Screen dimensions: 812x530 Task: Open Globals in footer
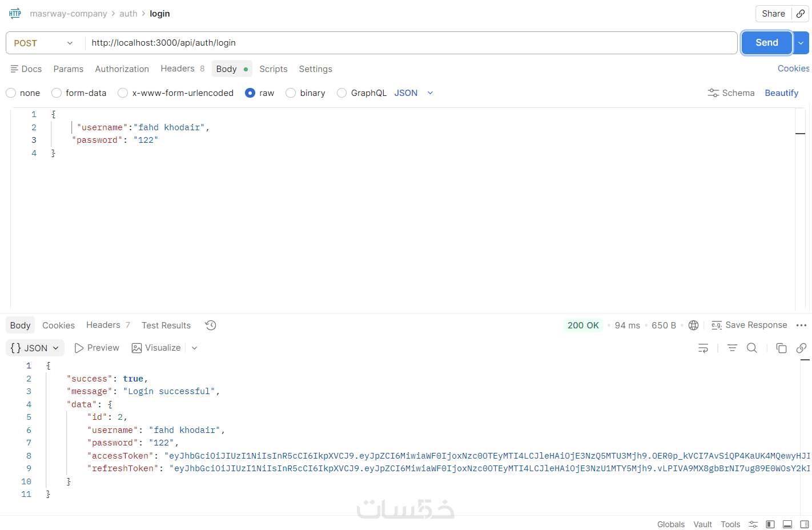[671, 524]
